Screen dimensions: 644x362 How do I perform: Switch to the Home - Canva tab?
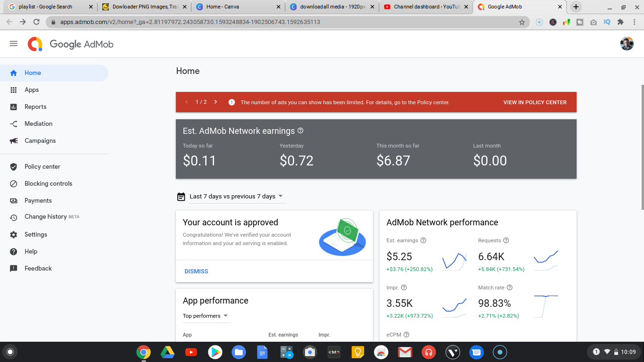238,7
